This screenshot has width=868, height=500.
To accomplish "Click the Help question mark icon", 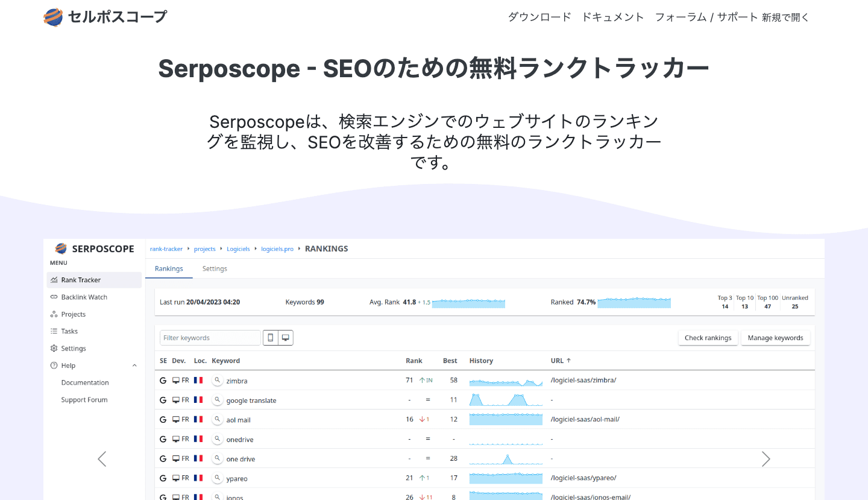I will tap(55, 365).
